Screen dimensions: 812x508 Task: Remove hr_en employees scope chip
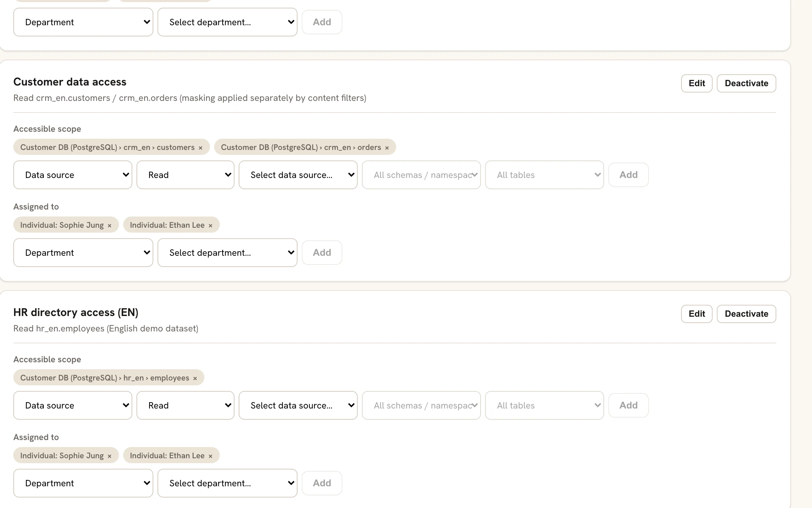[x=195, y=378]
